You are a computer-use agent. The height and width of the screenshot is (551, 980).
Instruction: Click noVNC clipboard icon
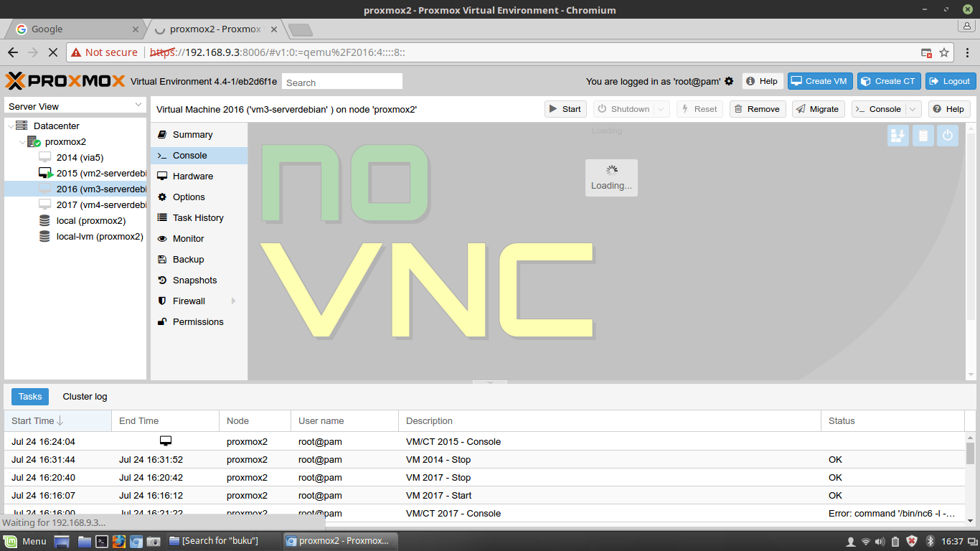(923, 135)
